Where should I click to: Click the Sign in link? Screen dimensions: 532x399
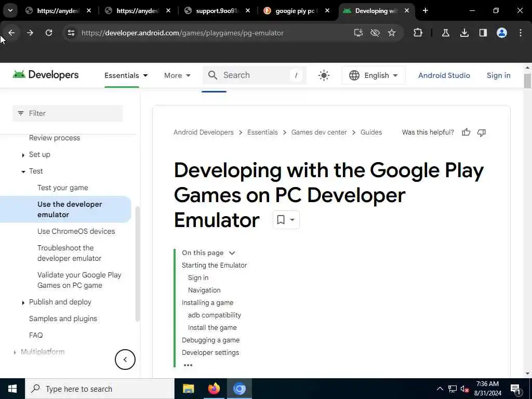click(x=498, y=75)
